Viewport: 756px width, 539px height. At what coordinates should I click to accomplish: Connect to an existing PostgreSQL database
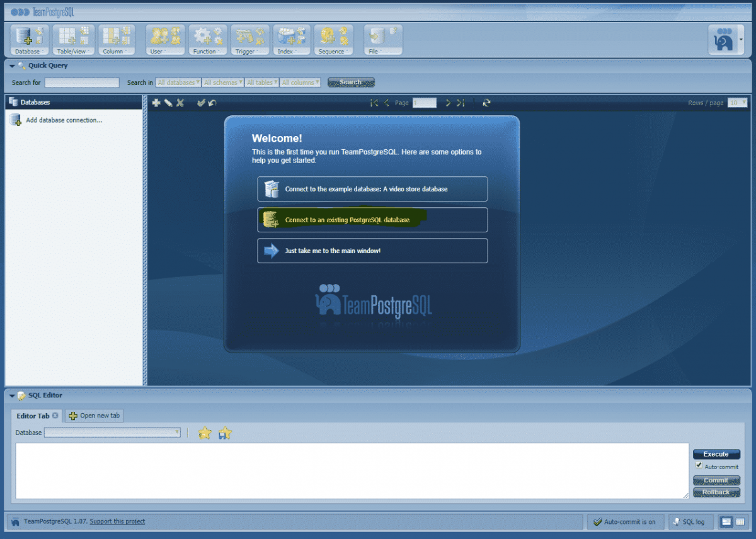(x=372, y=220)
